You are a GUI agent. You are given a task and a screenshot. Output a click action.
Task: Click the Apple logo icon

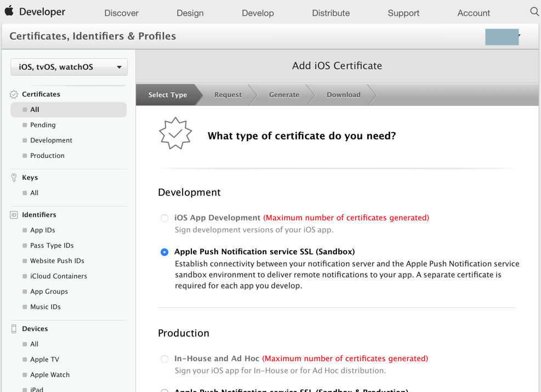tap(9, 11)
